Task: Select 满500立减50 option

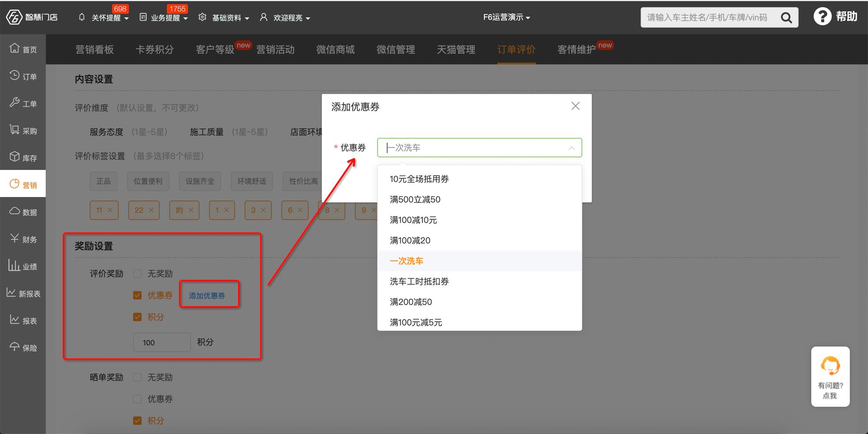Action: point(480,199)
